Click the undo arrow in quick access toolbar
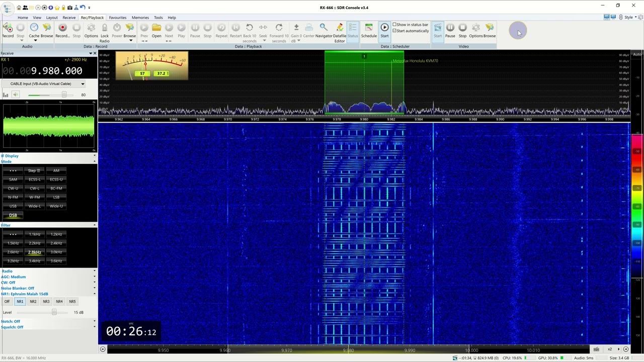The image size is (644, 362). (83, 8)
